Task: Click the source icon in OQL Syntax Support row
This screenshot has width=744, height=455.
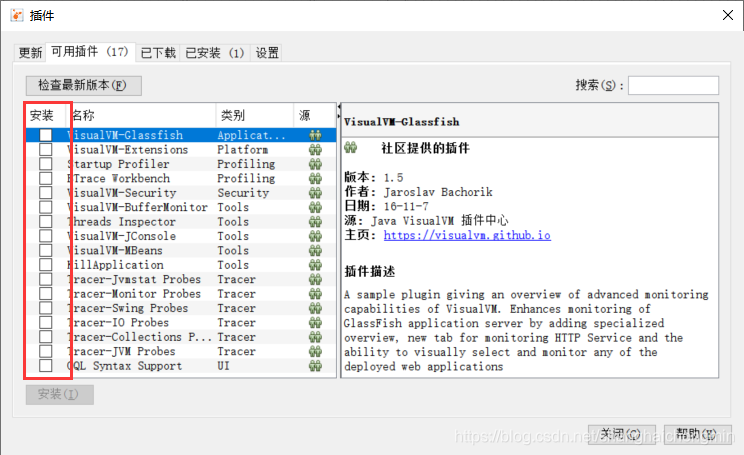Action: (x=315, y=366)
